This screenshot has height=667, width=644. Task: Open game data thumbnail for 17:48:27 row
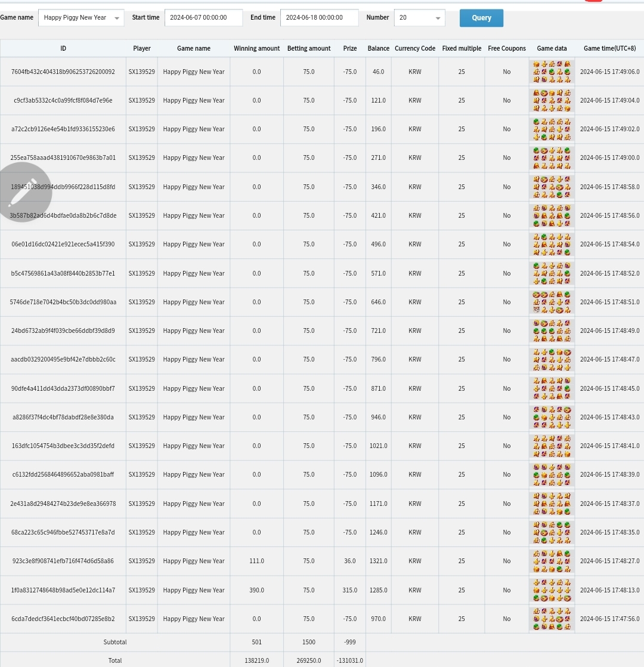pos(552,561)
